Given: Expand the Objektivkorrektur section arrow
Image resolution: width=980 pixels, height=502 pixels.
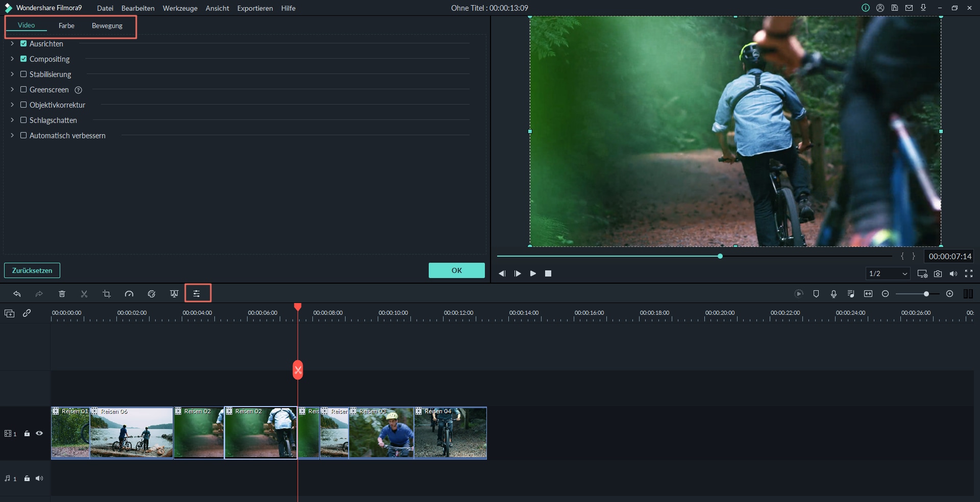Looking at the screenshot, I should 12,105.
